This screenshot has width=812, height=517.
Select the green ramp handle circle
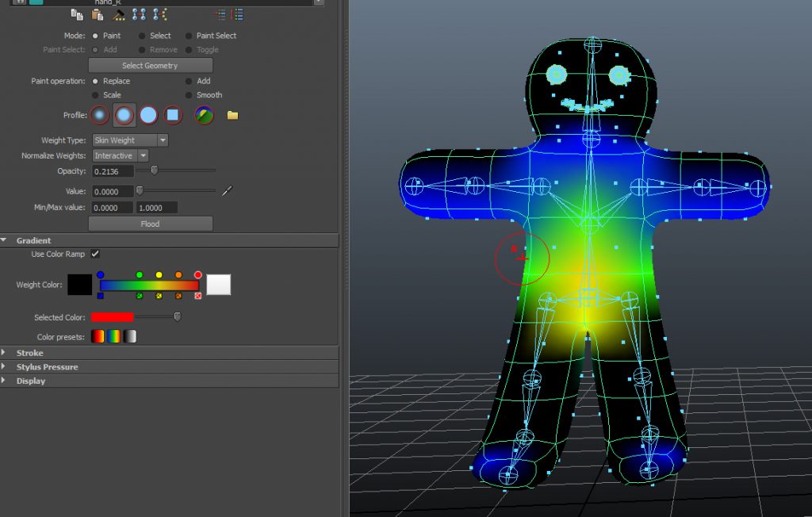coord(140,274)
